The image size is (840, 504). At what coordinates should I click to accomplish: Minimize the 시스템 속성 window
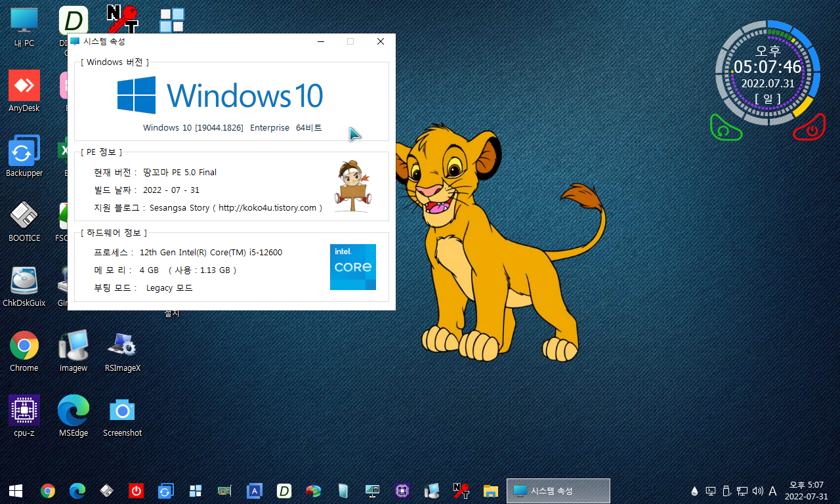point(320,41)
